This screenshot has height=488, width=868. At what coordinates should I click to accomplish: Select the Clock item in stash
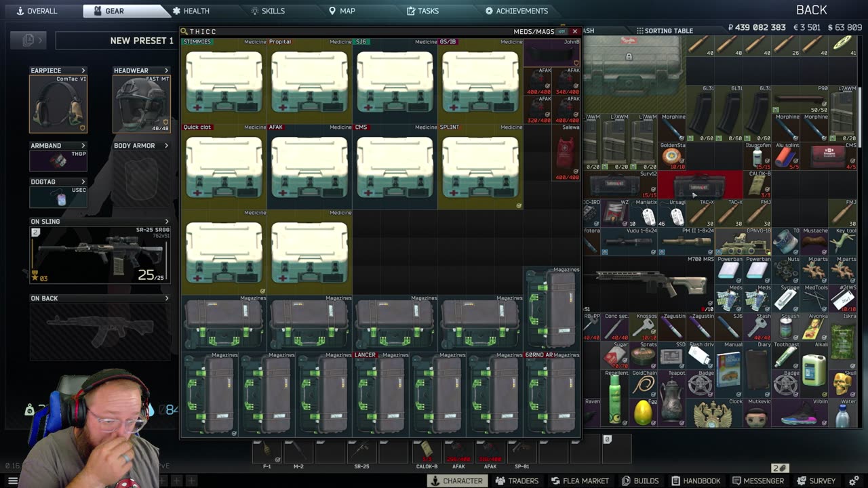coord(713,413)
